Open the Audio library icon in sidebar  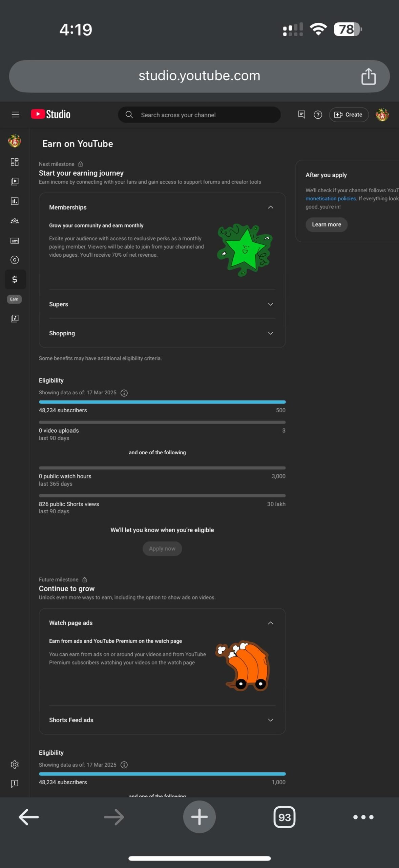[15, 318]
